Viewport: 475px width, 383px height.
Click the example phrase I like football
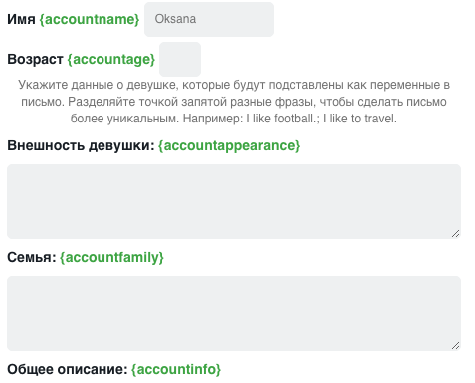(282, 118)
